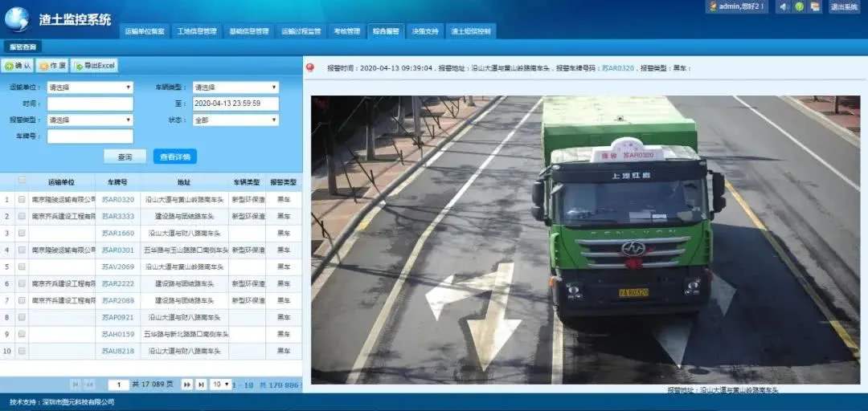The width and height of the screenshot is (868, 411).
Task: Click the 确认 confirm toolbar button
Action: (x=18, y=66)
